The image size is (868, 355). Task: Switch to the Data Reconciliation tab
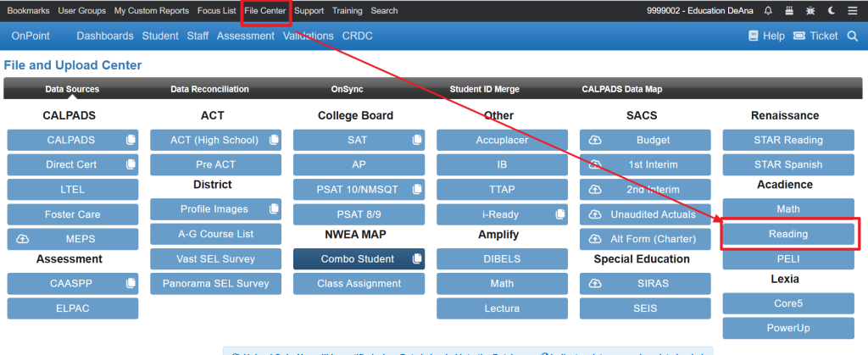coord(209,89)
